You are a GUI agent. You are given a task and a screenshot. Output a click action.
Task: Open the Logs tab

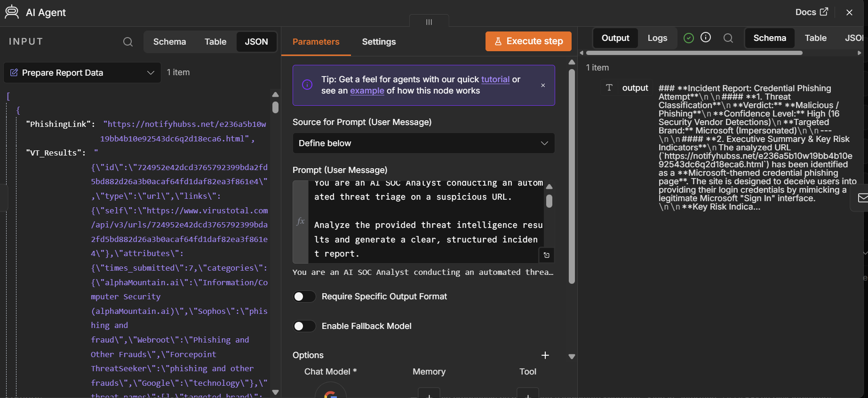point(657,38)
